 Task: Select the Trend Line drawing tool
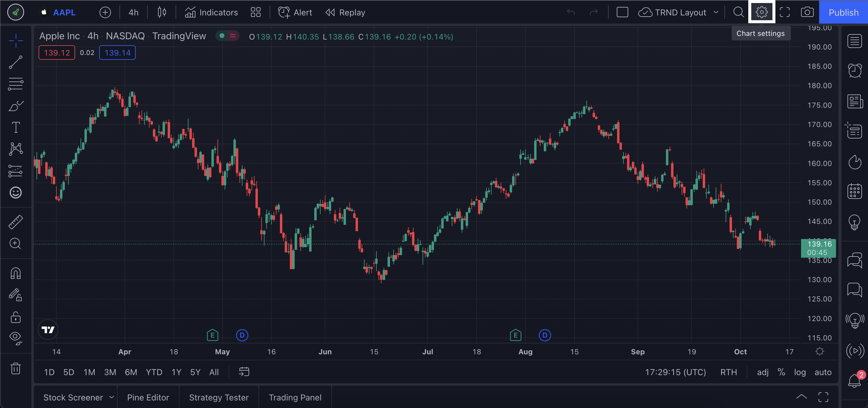point(15,62)
